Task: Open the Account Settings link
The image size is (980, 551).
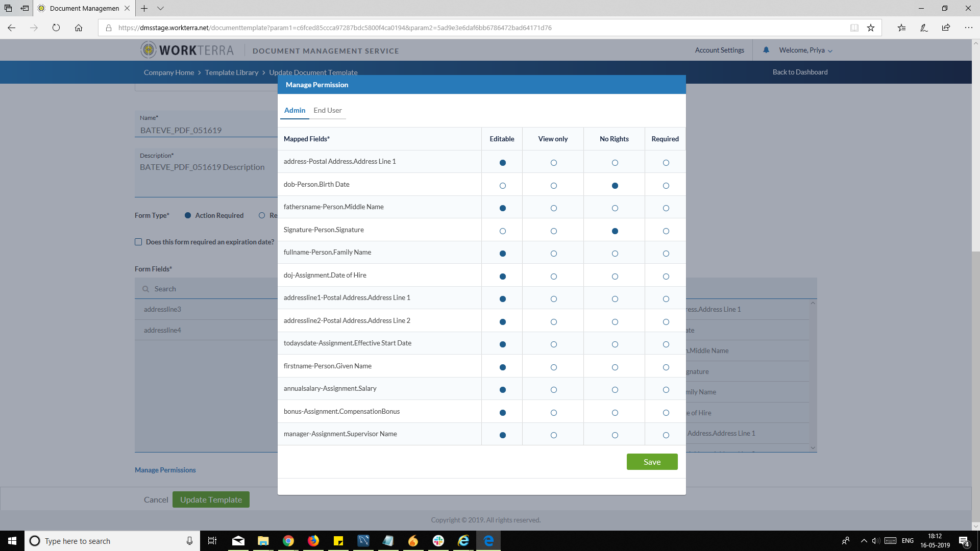Action: pyautogui.click(x=719, y=50)
